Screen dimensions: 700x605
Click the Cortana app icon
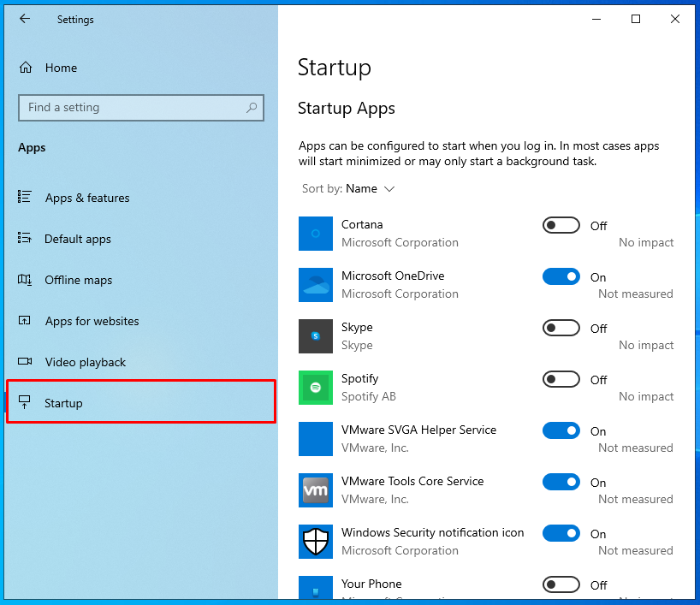tap(316, 234)
